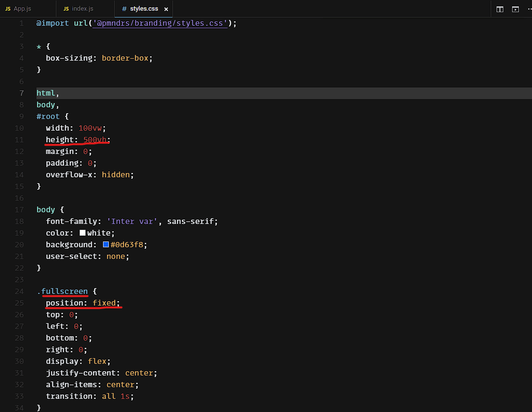Viewport: 532px width, 412px height.
Task: Open the blue #0d63f8 color swatch
Action: 106,245
